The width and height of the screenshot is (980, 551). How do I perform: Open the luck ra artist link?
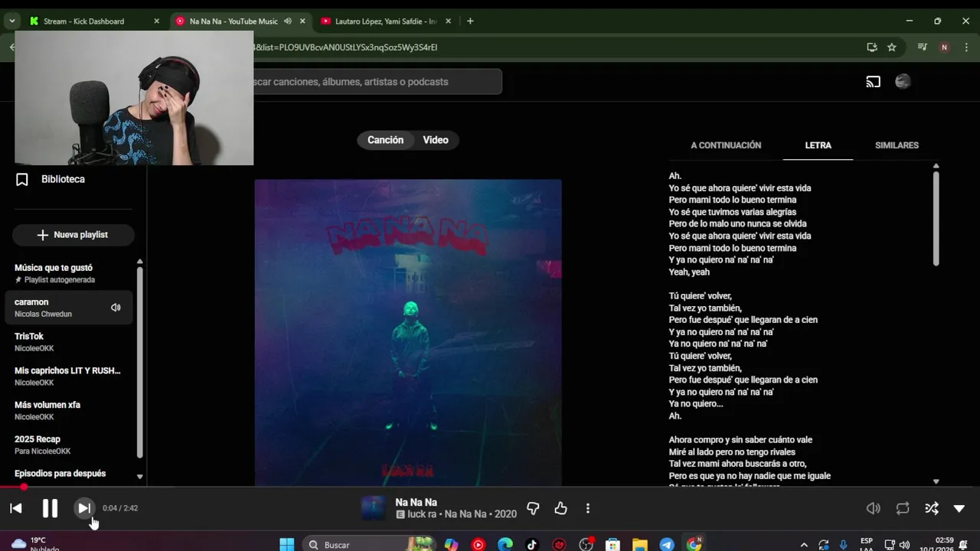(422, 514)
